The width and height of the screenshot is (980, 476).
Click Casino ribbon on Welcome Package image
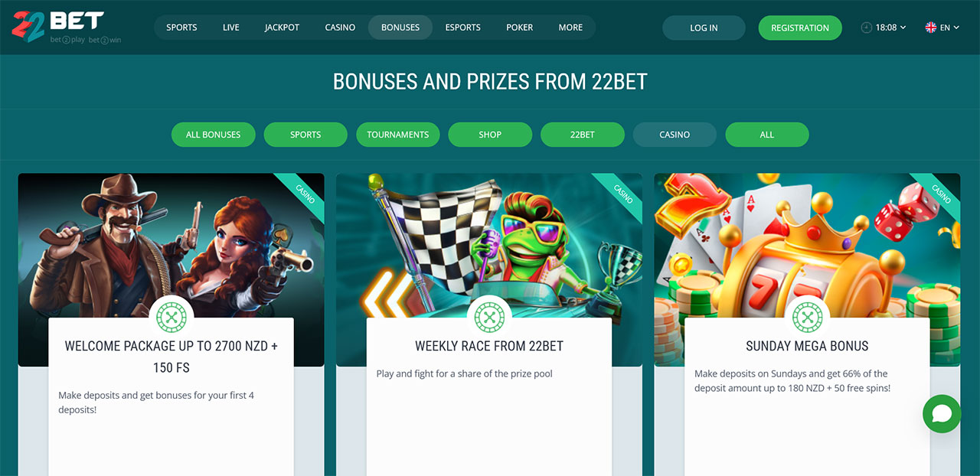point(304,194)
